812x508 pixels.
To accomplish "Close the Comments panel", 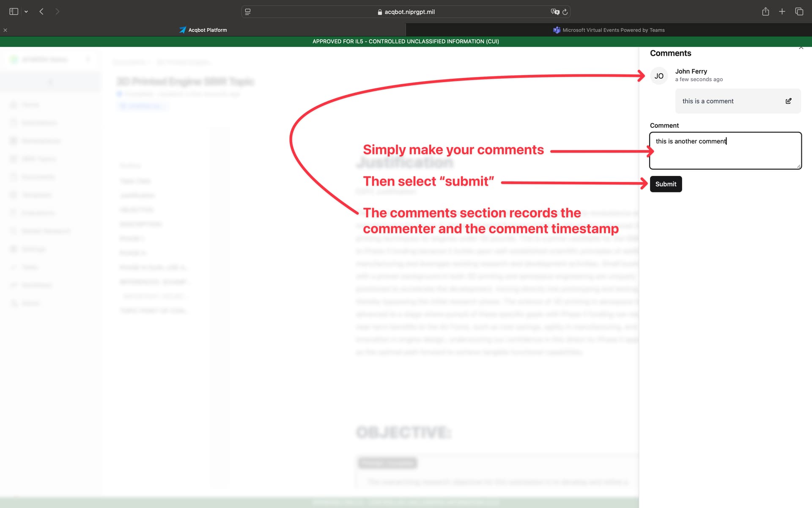I will pos(801,48).
